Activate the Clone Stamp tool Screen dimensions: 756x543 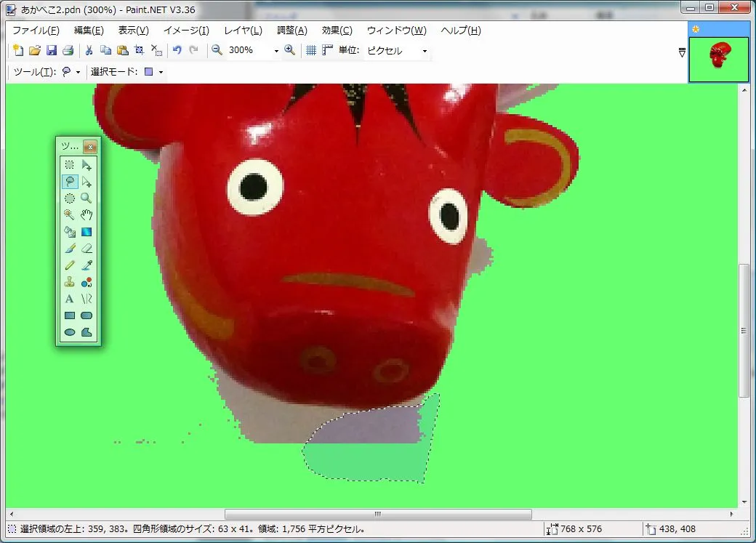pyautogui.click(x=70, y=282)
